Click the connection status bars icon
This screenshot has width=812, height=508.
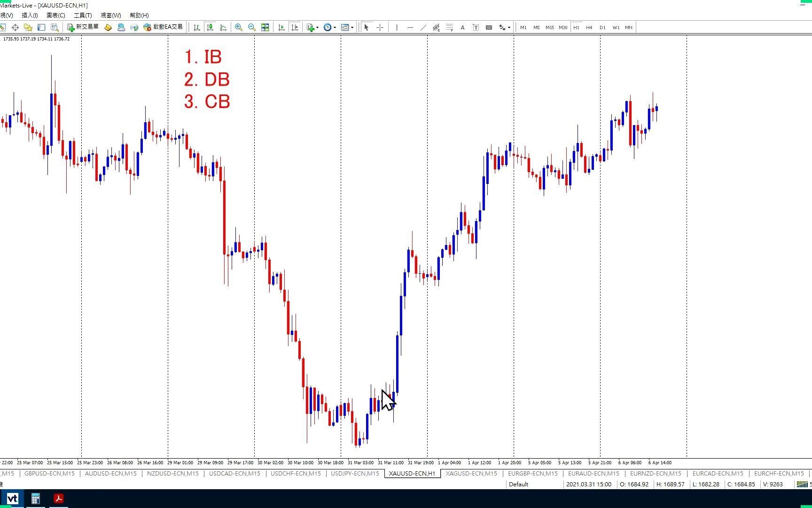click(x=802, y=484)
